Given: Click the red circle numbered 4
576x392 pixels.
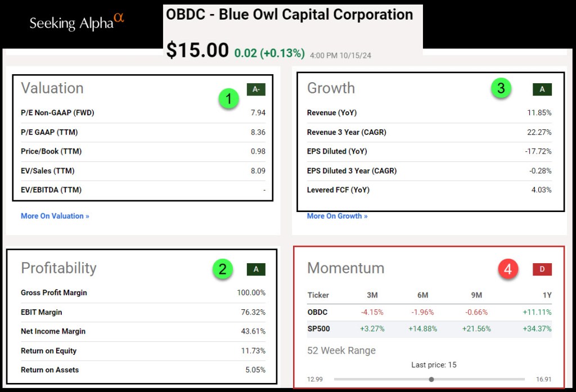Looking at the screenshot, I should pos(507,269).
